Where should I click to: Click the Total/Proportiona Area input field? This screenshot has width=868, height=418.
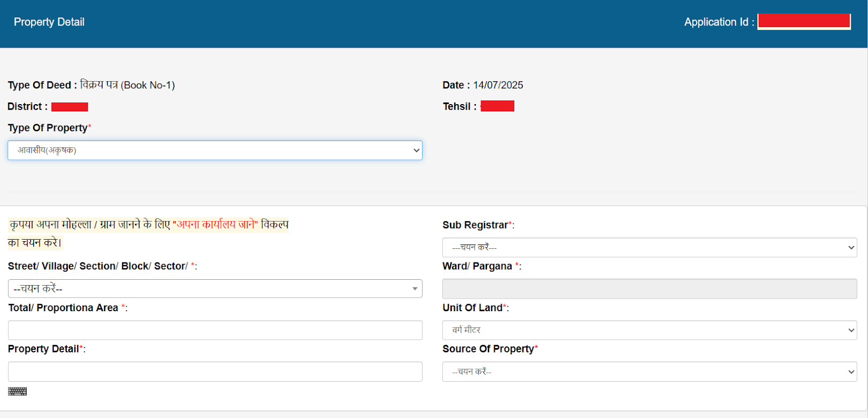click(x=215, y=330)
